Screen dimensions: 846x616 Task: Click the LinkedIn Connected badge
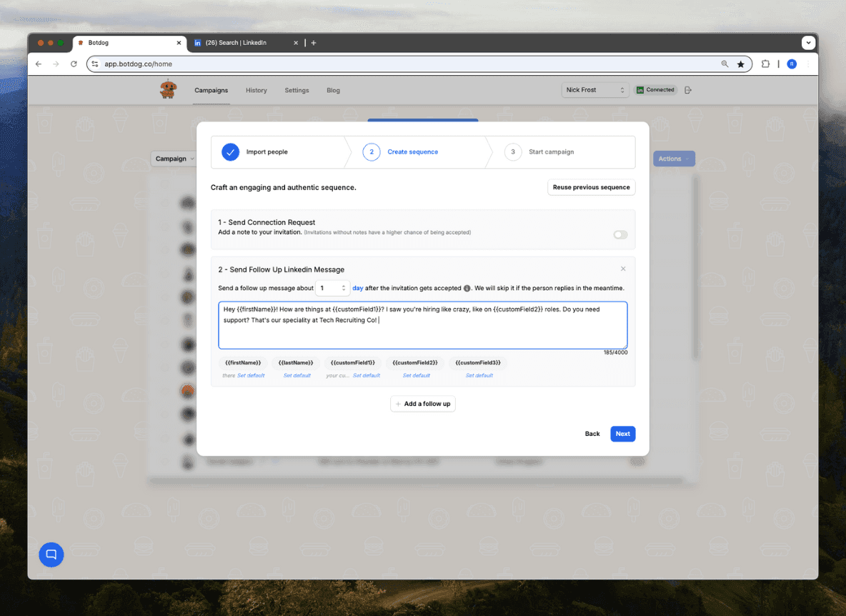pyautogui.click(x=655, y=89)
